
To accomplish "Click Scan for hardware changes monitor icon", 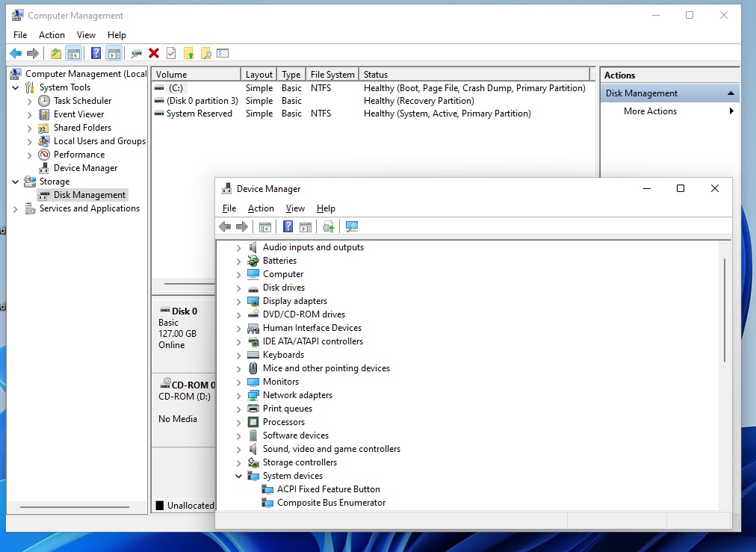I will pos(352,226).
